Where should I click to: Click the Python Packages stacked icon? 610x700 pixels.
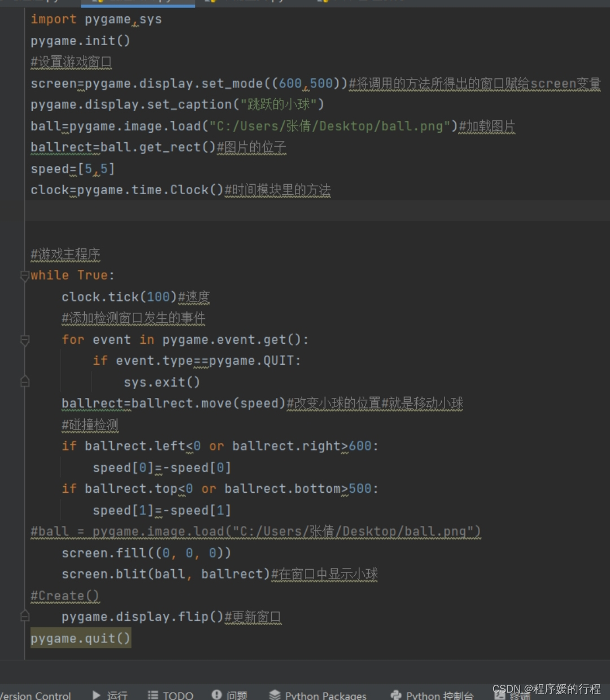(275, 695)
